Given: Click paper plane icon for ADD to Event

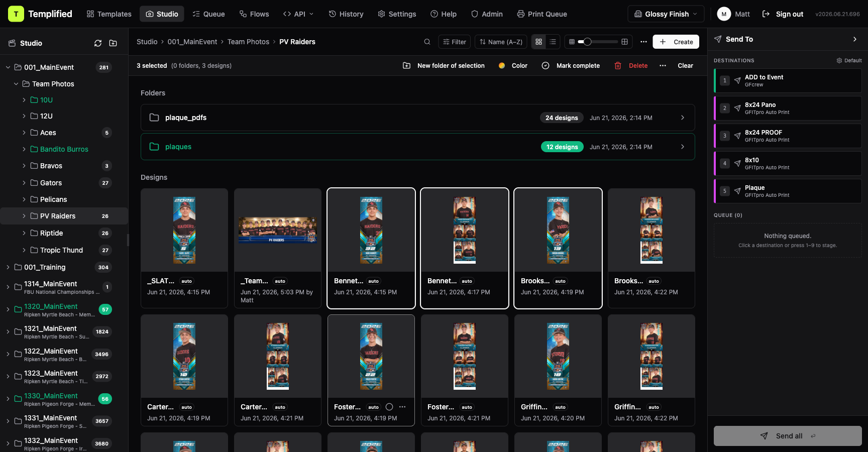Looking at the screenshot, I should click(x=737, y=80).
